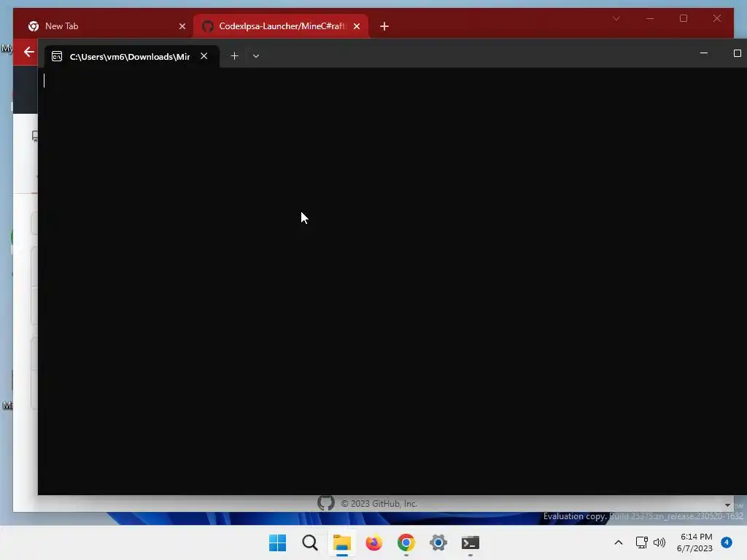Open Chrome's tab search chevron
Viewport: 747px width, 560px height.
[616, 18]
